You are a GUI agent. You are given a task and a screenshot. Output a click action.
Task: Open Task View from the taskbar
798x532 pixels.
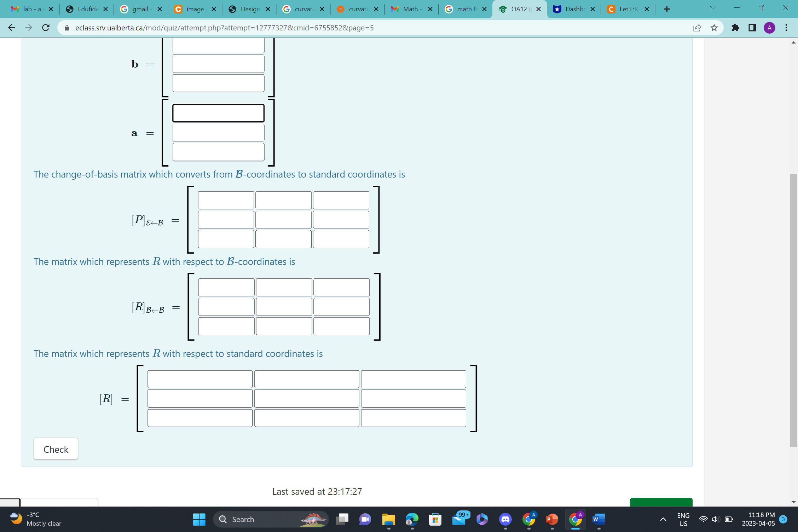341,519
